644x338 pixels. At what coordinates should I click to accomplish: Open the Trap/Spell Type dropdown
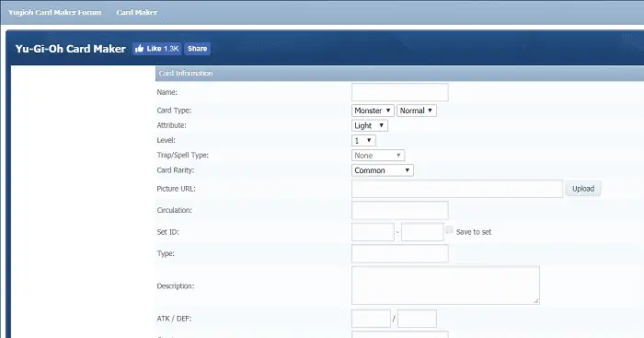point(378,156)
